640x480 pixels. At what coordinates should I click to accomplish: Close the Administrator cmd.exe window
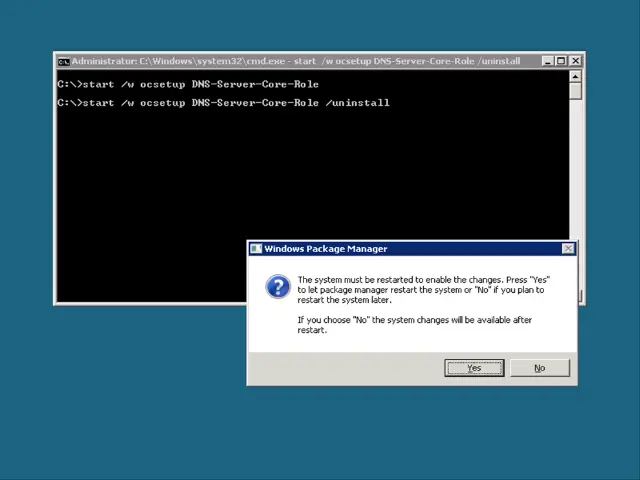pyautogui.click(x=576, y=61)
